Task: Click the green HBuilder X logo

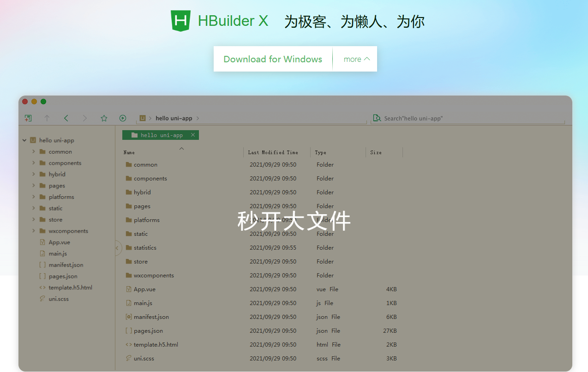Action: click(180, 21)
